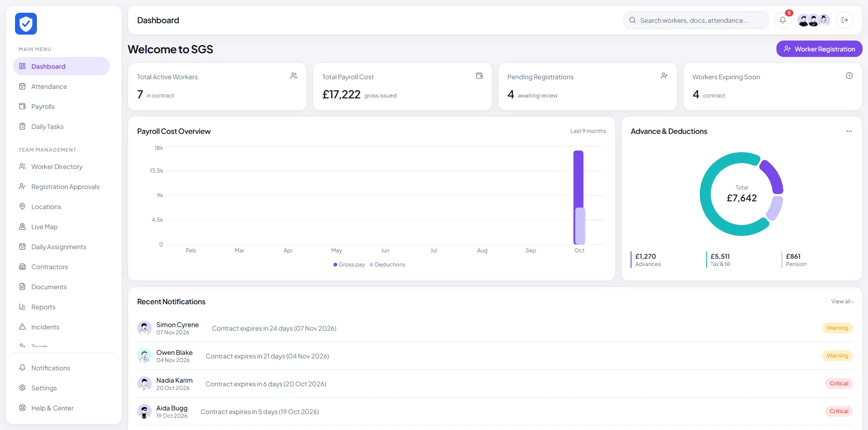Click the Contractors building icon
The height and width of the screenshot is (430, 868).
coord(22,266)
